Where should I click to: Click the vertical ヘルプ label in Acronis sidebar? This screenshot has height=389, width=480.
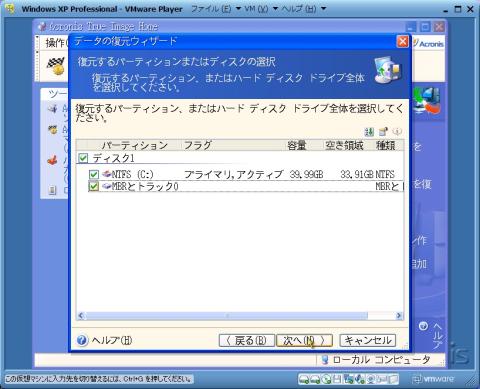pos(438,335)
